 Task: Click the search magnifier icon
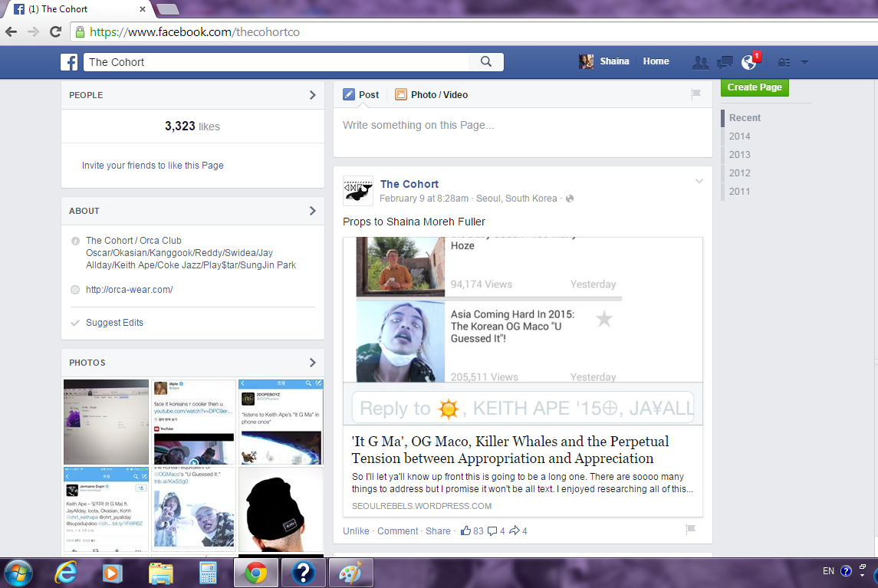(486, 62)
